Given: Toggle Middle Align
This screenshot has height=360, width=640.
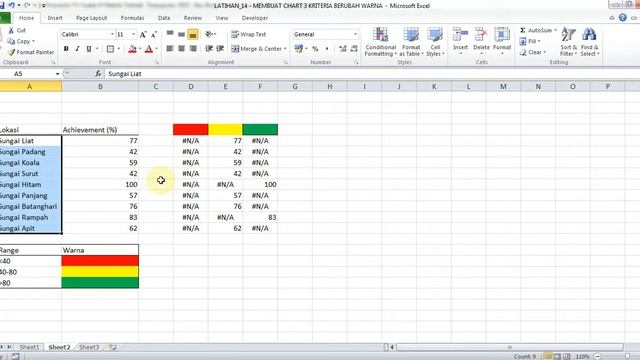Looking at the screenshot, I should 181,34.
